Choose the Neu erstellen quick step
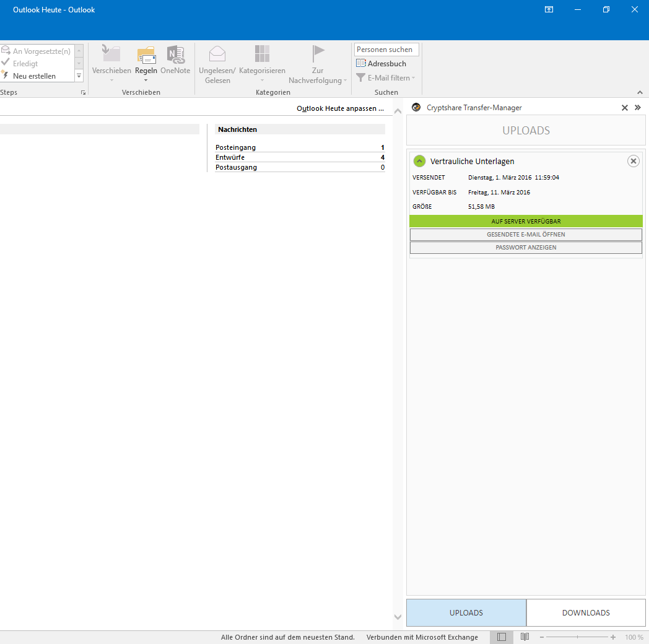This screenshot has height=644, width=649. click(x=29, y=76)
